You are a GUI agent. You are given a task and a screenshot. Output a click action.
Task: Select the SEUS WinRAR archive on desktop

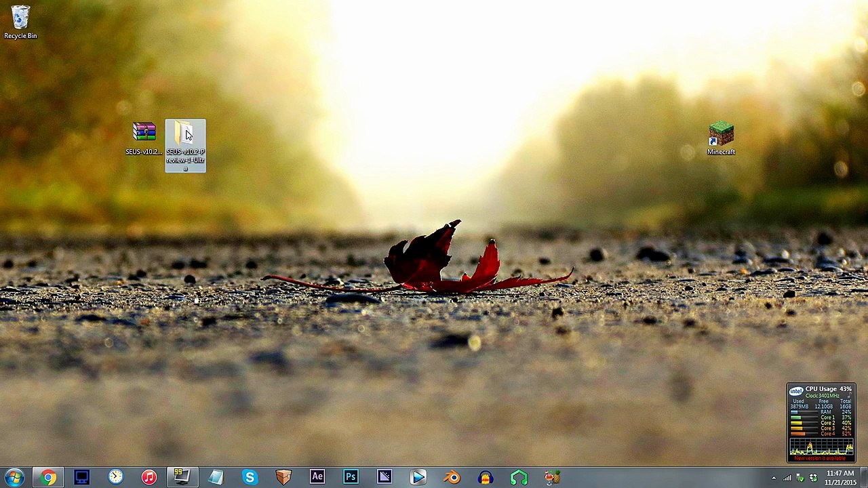pyautogui.click(x=144, y=138)
